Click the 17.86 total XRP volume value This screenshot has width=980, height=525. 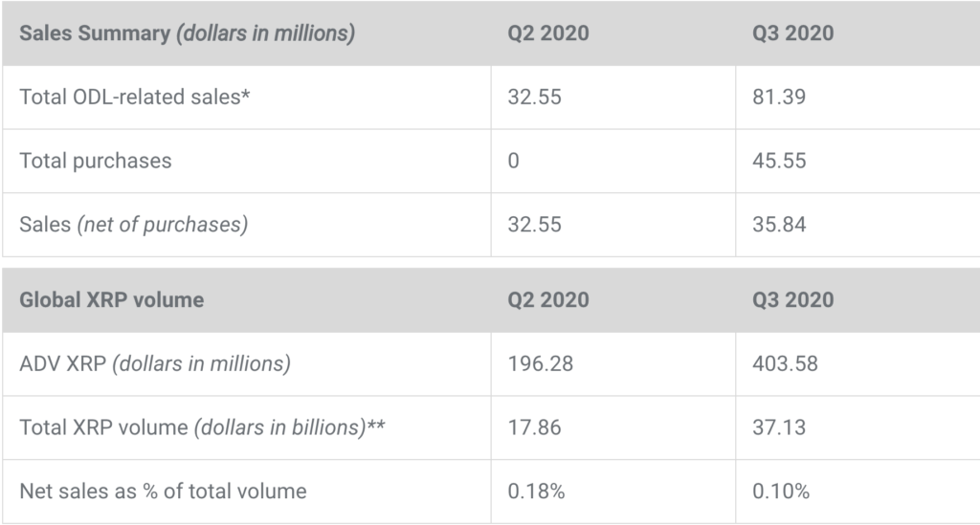[x=534, y=427]
